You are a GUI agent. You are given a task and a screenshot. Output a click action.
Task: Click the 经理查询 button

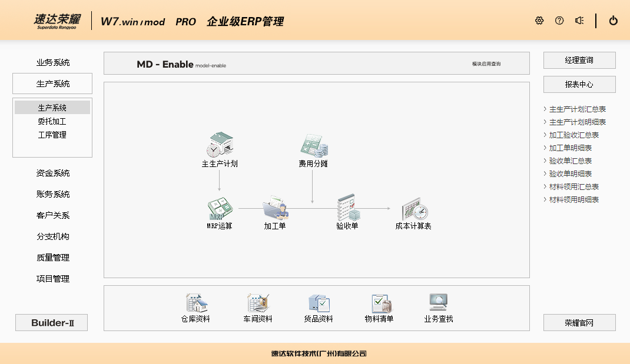click(579, 60)
